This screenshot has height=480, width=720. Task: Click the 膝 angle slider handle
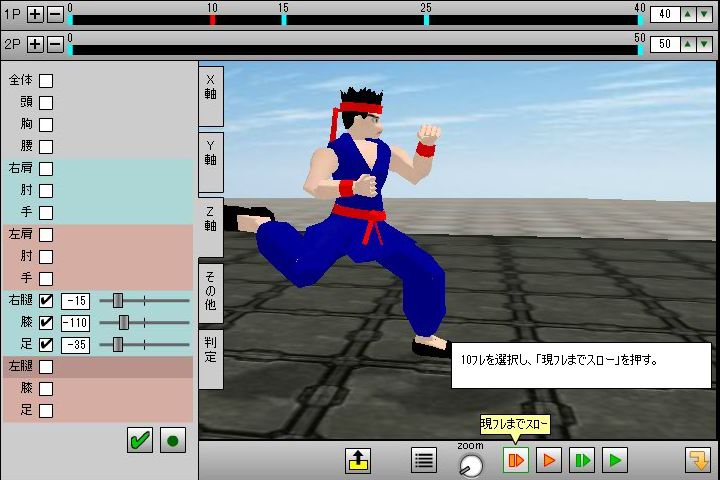click(124, 323)
